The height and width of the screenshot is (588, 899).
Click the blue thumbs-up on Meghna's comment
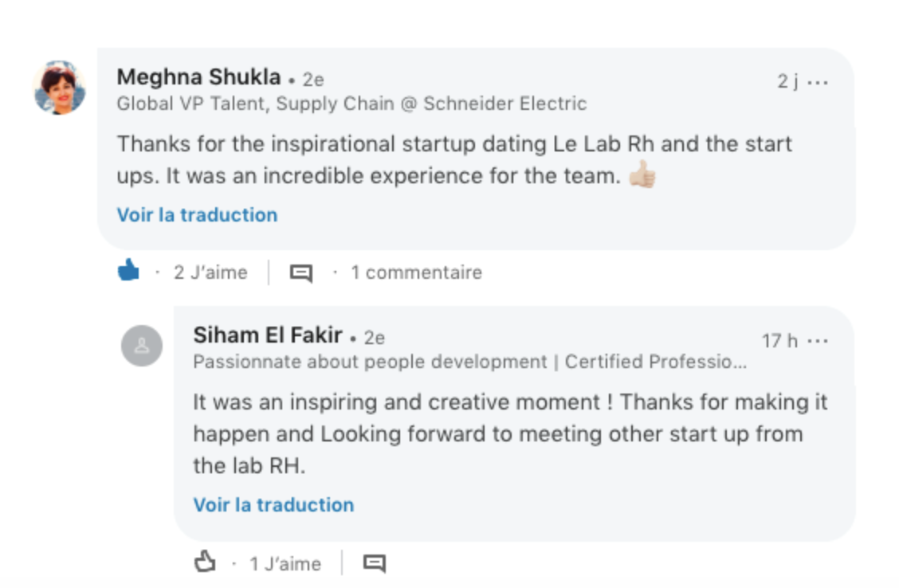[128, 272]
